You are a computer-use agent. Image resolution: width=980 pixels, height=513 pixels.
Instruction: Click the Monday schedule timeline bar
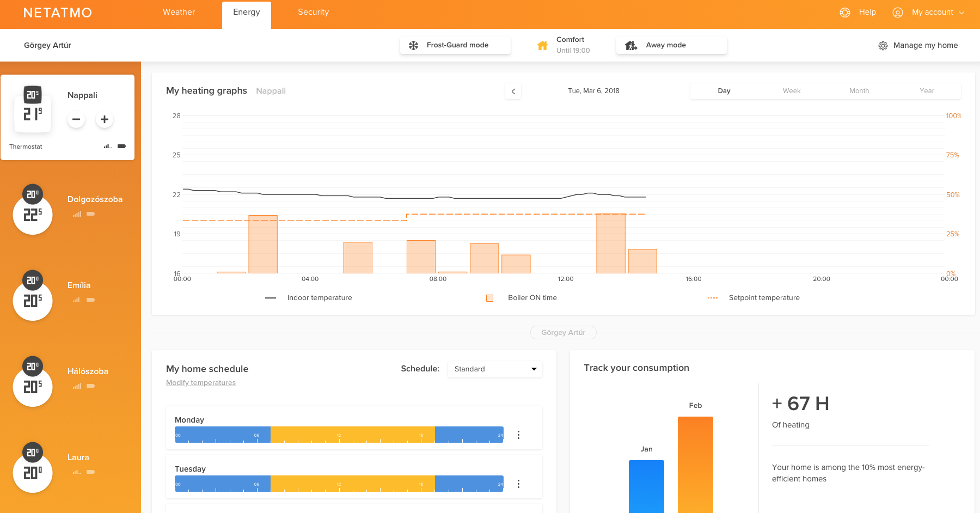click(x=339, y=435)
